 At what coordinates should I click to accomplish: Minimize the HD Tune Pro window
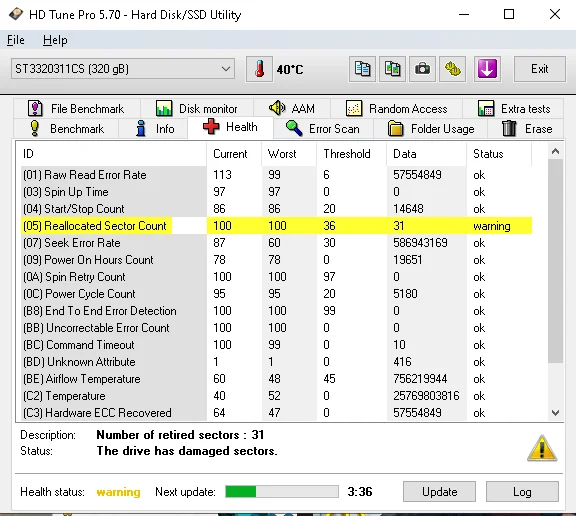click(x=464, y=14)
